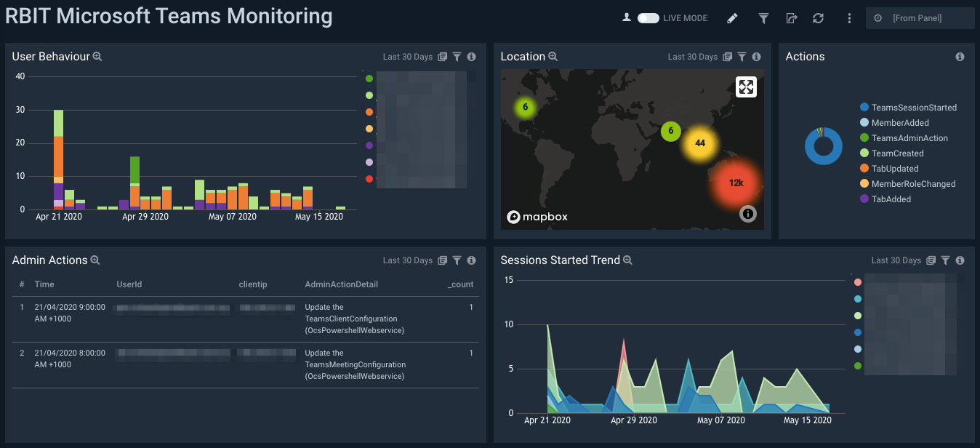
Task: Filter the Location panel
Action: click(x=742, y=57)
